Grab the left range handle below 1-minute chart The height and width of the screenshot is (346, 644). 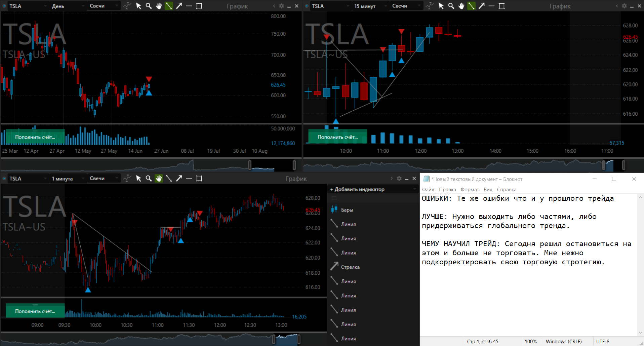click(274, 339)
